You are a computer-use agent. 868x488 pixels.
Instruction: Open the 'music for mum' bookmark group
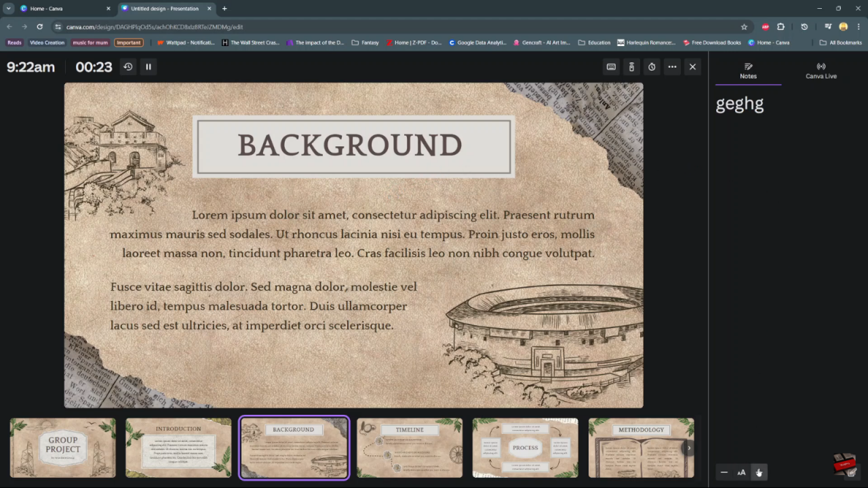click(90, 43)
